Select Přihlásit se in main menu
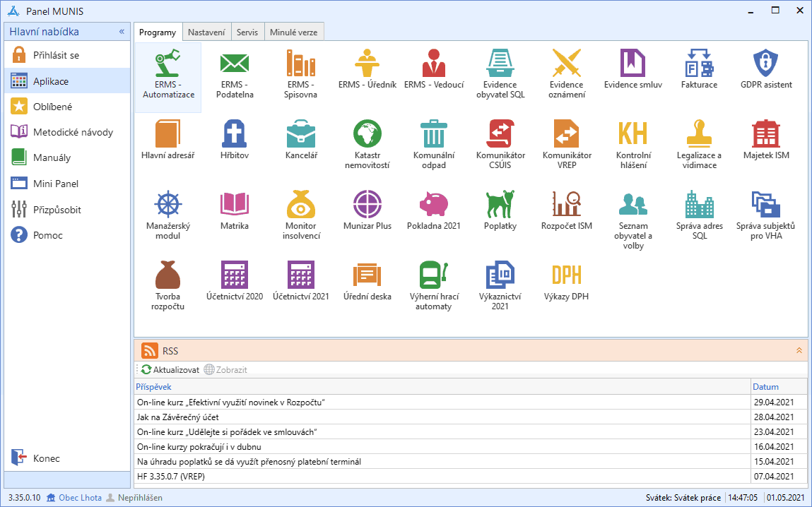This screenshot has width=812, height=507. point(56,55)
